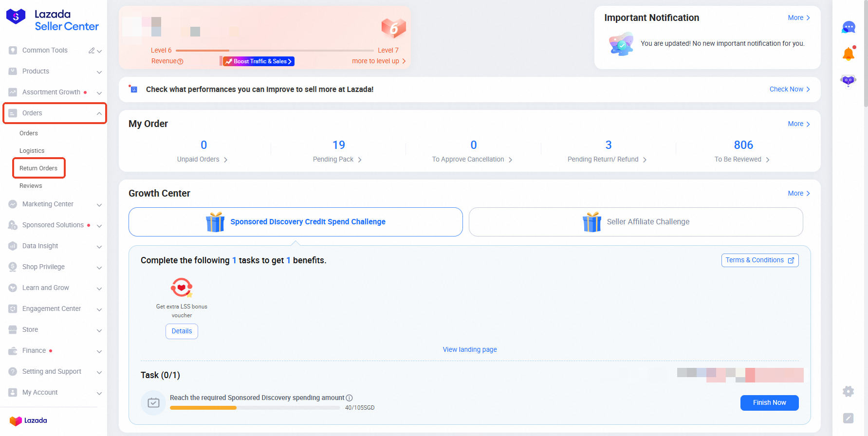Open the Logistics submenu item
Viewport: 868px width, 436px height.
coord(32,151)
